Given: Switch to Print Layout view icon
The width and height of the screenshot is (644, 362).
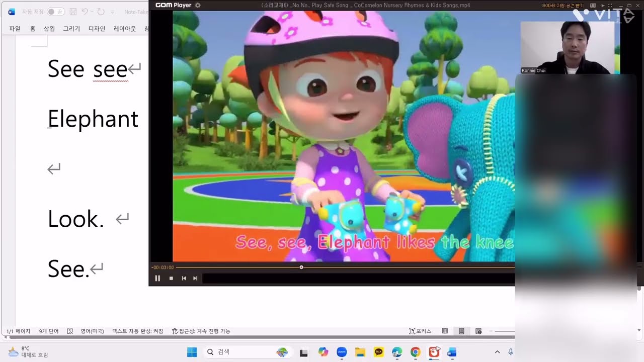Looking at the screenshot, I should click(461, 331).
